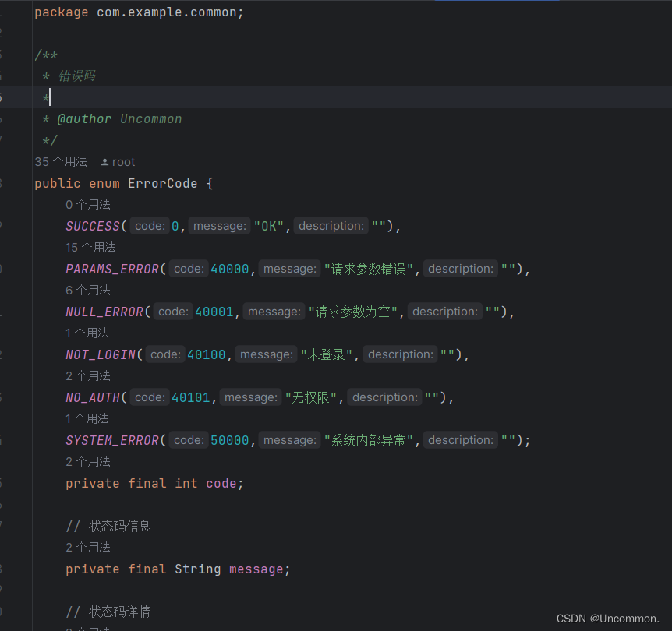This screenshot has width=672, height=631.
Task: Click the number 40100 in NOT_LOGIN
Action: coord(206,354)
